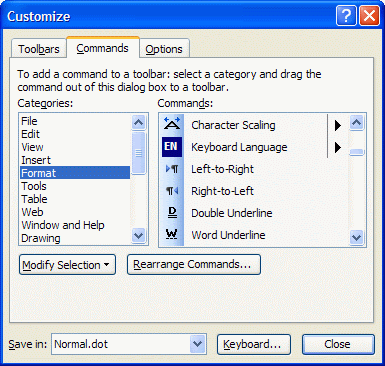Image resolution: width=385 pixels, height=366 pixels.
Task: Open the Modify Selection dropdown button
Action: click(67, 265)
